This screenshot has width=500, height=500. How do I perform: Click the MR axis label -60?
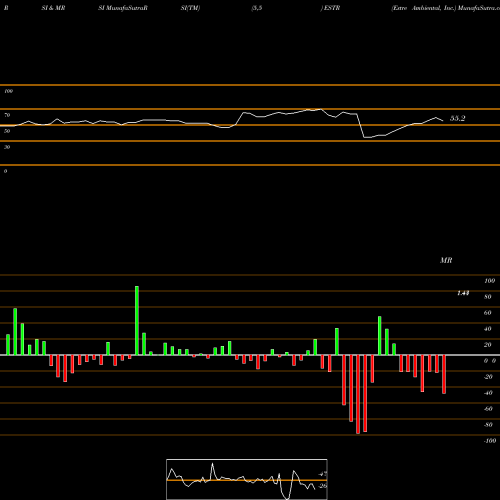coord(488,409)
